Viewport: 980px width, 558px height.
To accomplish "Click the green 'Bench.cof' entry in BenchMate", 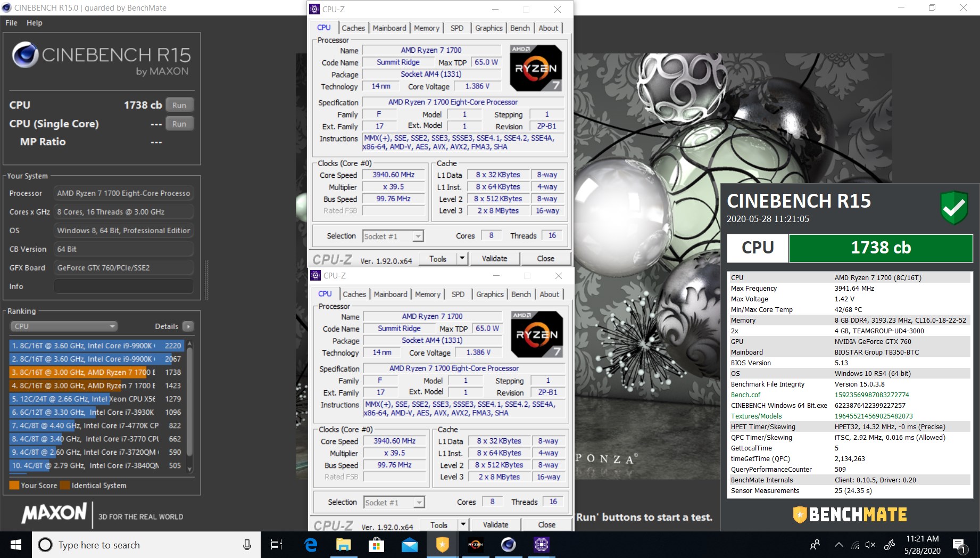I will 745,395.
